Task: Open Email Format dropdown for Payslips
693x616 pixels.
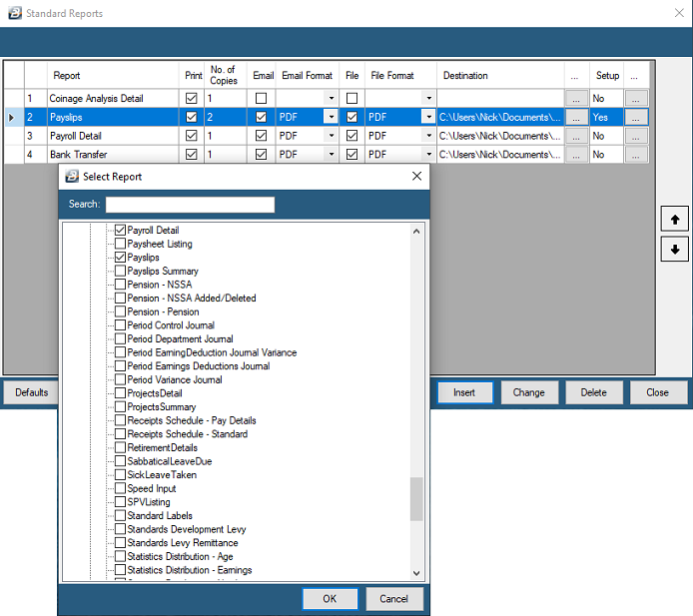Action: (x=332, y=117)
